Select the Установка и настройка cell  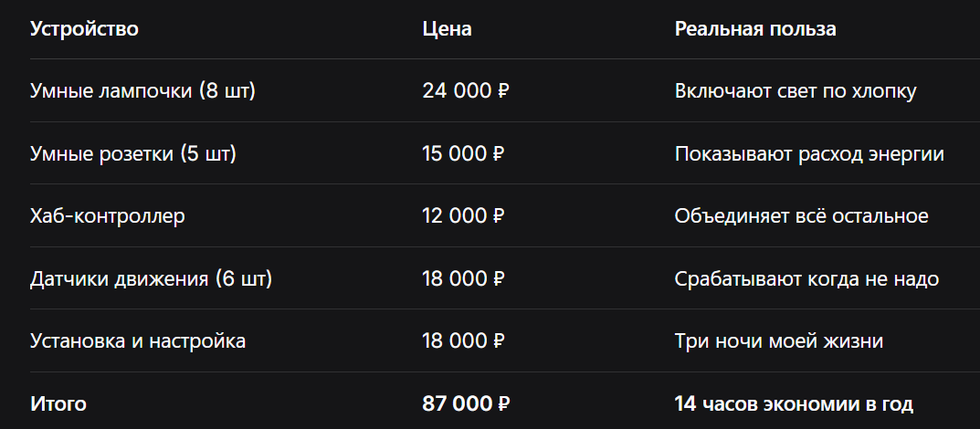point(138,341)
